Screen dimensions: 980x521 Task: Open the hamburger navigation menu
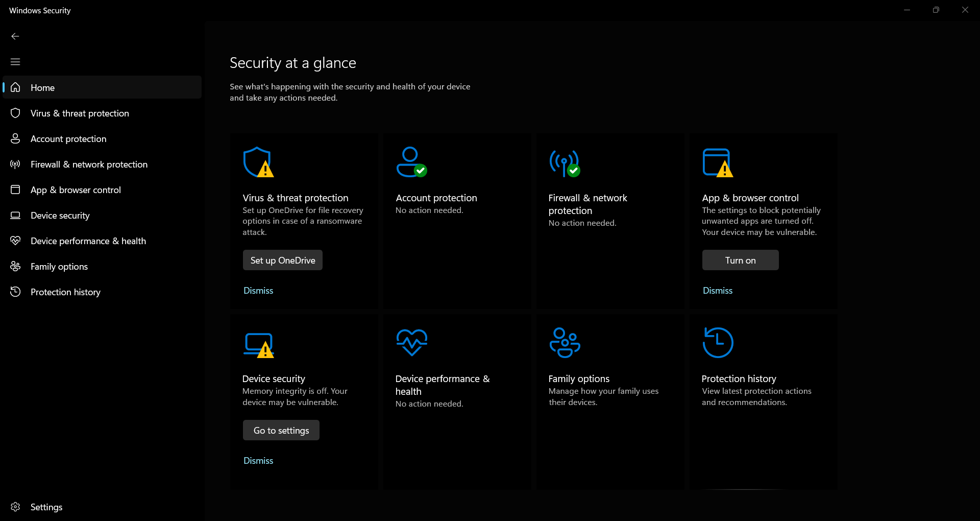[15, 62]
